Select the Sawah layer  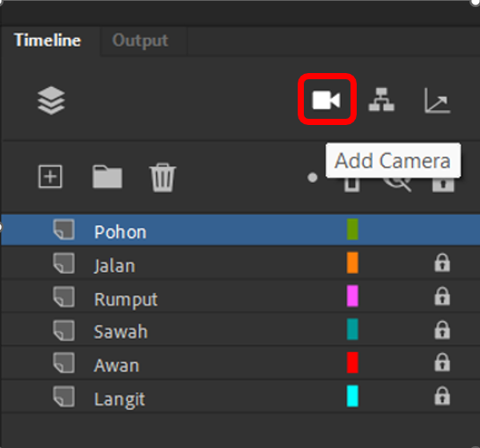tap(240, 330)
